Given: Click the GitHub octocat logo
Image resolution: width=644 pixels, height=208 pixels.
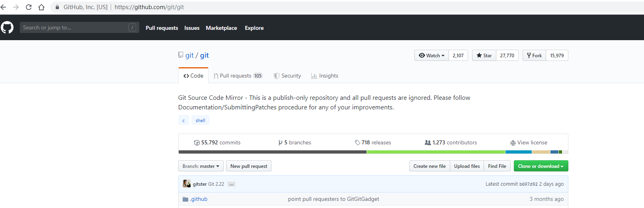Looking at the screenshot, I should pos(7,27).
